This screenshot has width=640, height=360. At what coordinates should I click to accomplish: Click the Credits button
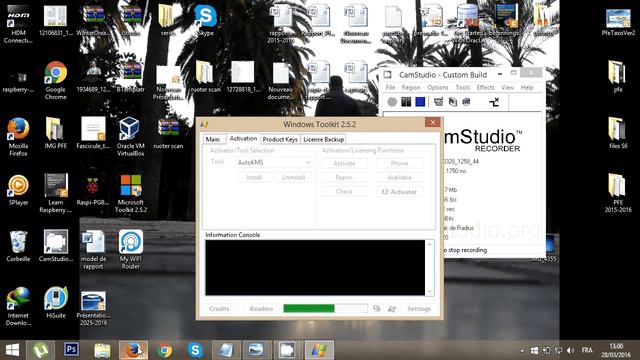[x=219, y=309]
